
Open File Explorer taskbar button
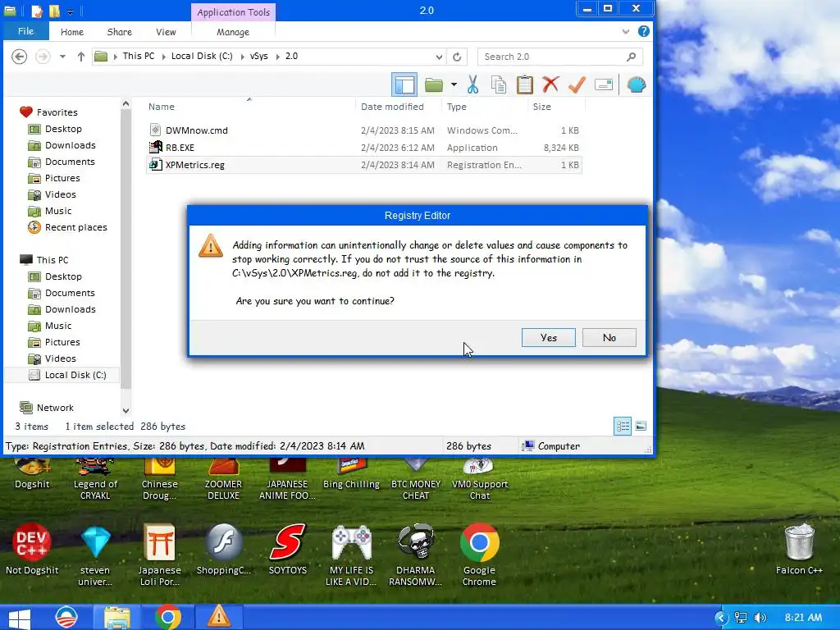117,618
